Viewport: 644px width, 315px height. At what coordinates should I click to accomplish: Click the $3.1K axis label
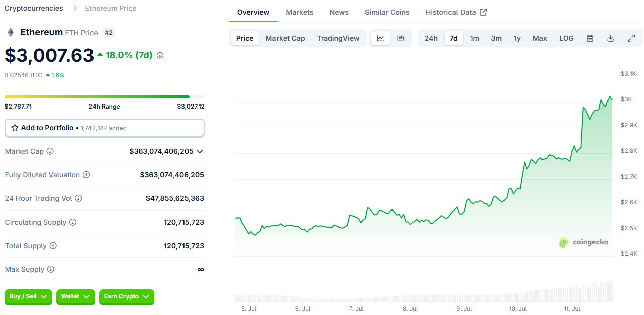628,74
